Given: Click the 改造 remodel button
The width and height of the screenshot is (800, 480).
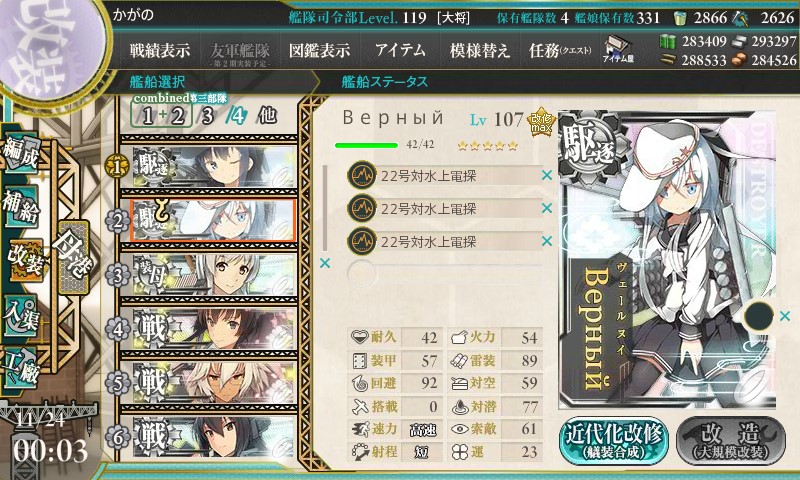Looking at the screenshot, I should click(731, 441).
